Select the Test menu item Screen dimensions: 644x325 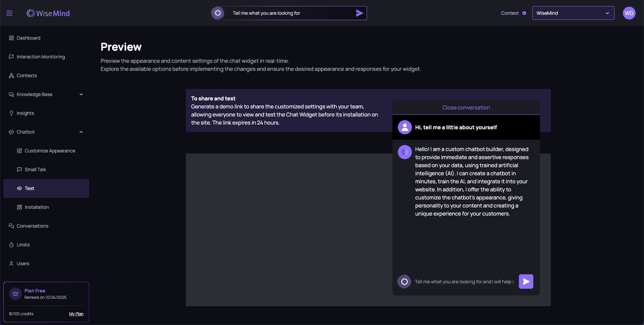point(30,188)
